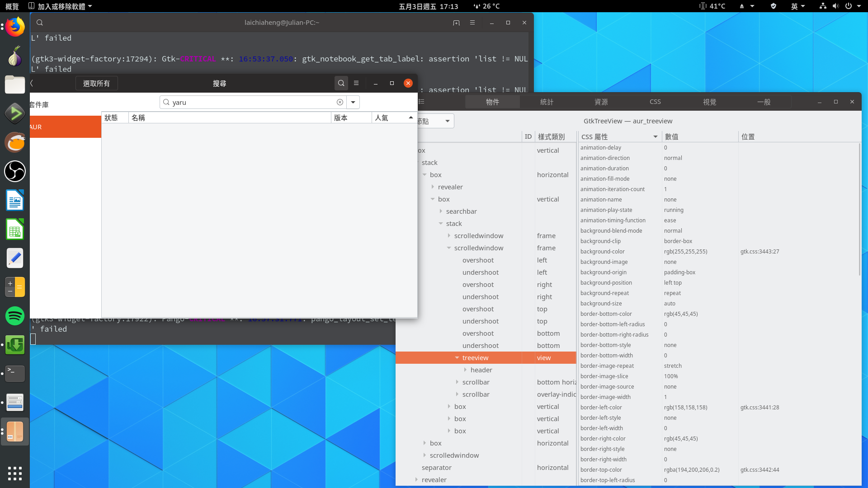The width and height of the screenshot is (868, 488).
Task: Toggle the search icon in Pamac header
Action: pyautogui.click(x=341, y=83)
